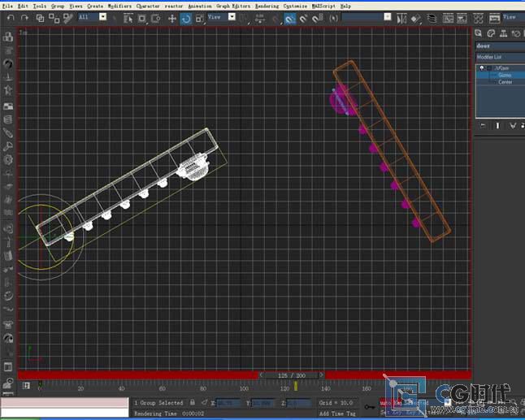Select the Select and Scale tool
Viewport: 525px width, 420px height.
pyautogui.click(x=200, y=19)
